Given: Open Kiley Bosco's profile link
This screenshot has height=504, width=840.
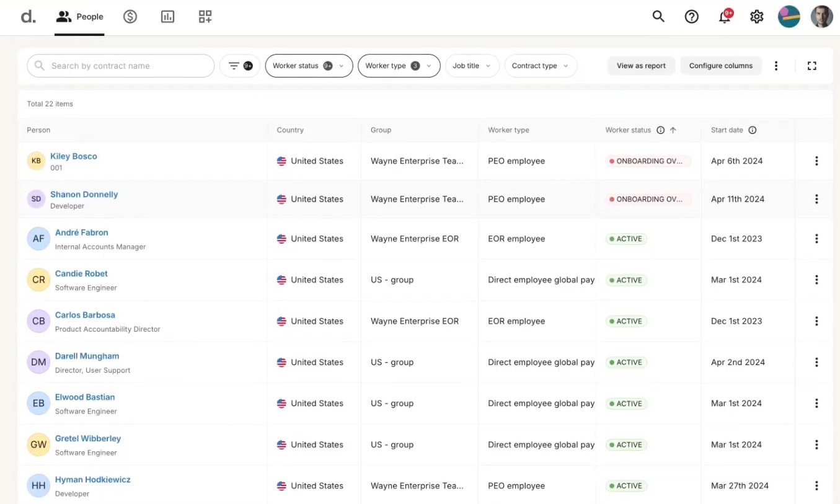Looking at the screenshot, I should click(73, 156).
